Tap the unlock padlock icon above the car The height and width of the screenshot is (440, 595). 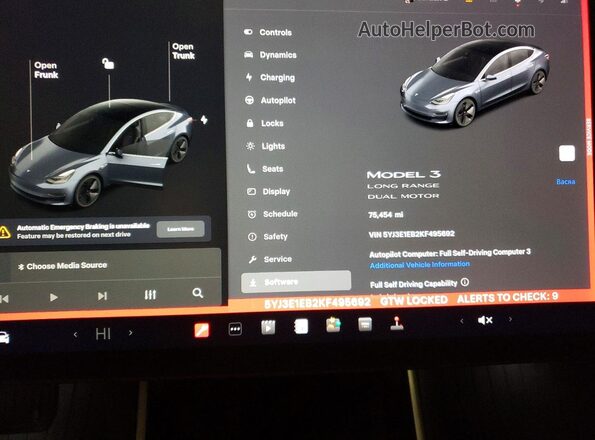click(108, 63)
